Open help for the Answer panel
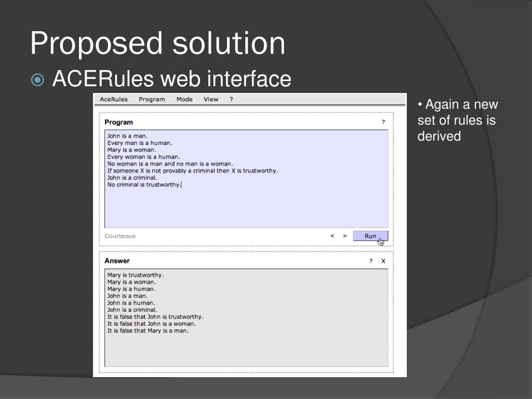This screenshot has height=399, width=532. coord(371,261)
